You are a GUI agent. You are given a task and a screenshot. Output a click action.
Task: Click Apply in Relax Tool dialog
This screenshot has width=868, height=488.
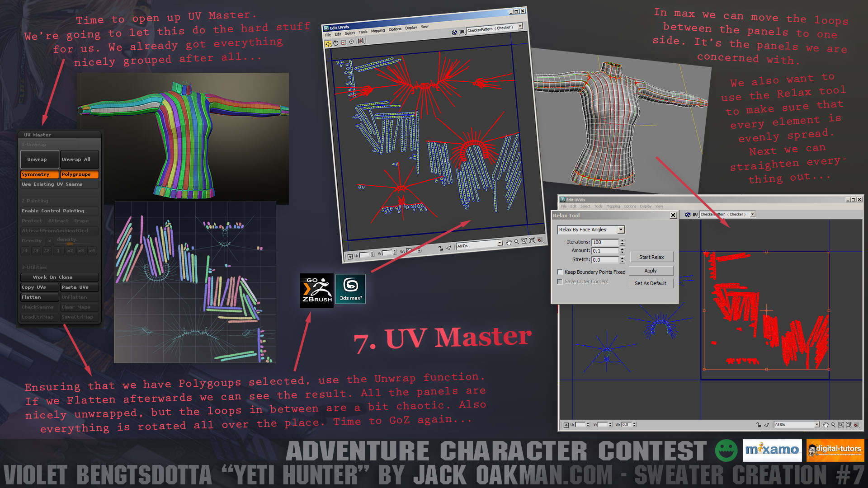point(651,271)
